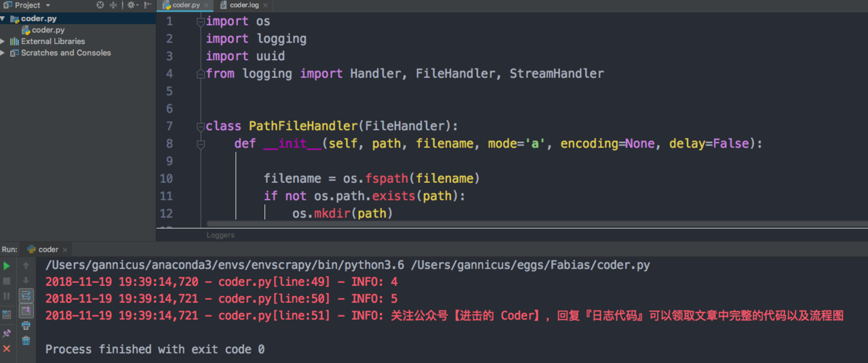Open coder.py file in project tree
The width and height of the screenshot is (868, 363).
[x=47, y=30]
